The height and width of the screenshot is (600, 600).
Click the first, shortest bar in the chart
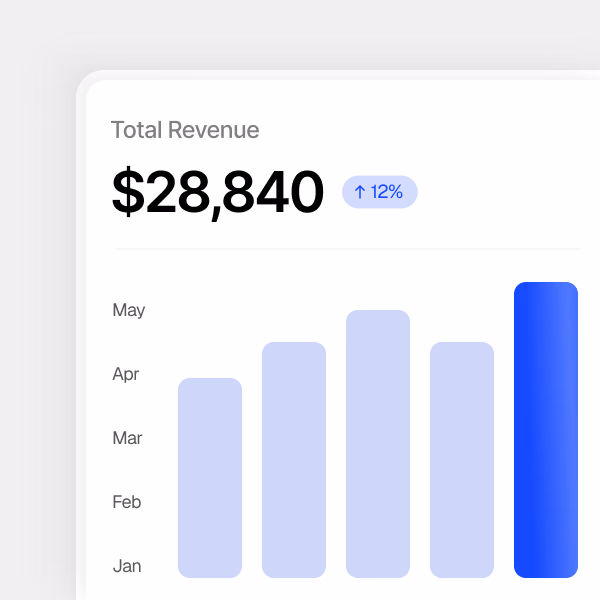click(x=210, y=478)
